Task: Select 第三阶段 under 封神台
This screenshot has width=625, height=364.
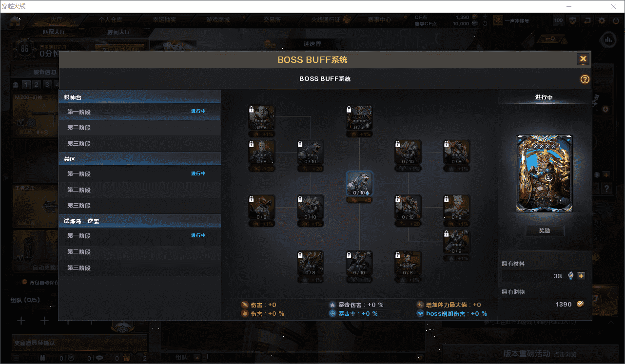Action: point(139,144)
